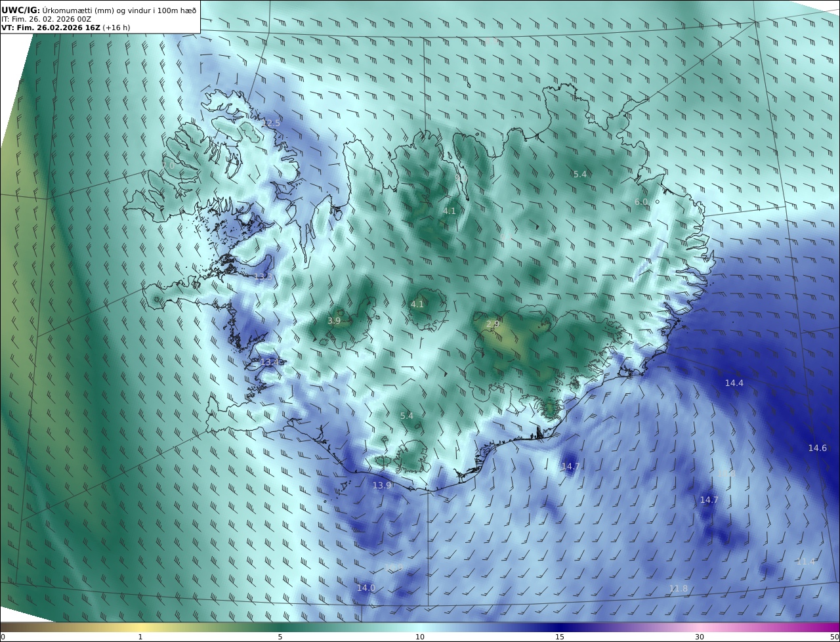Click the colorbar tick labeled 30
The height and width of the screenshot is (642, 840).
tap(700, 637)
